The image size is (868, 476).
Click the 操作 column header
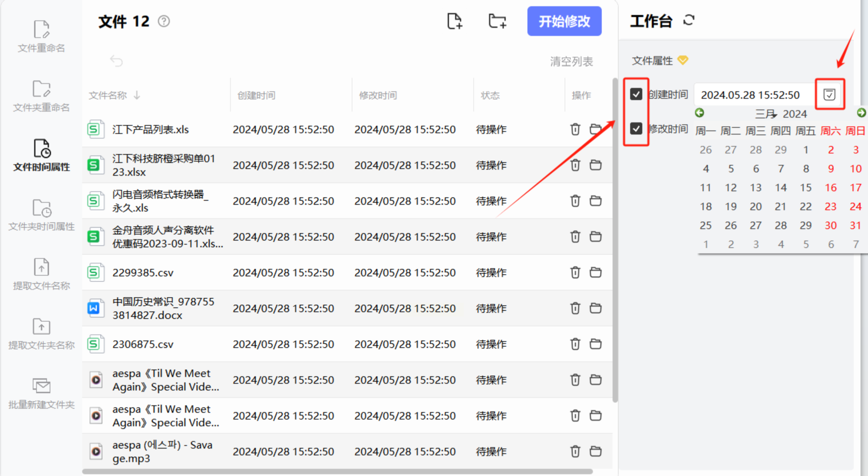pyautogui.click(x=581, y=95)
